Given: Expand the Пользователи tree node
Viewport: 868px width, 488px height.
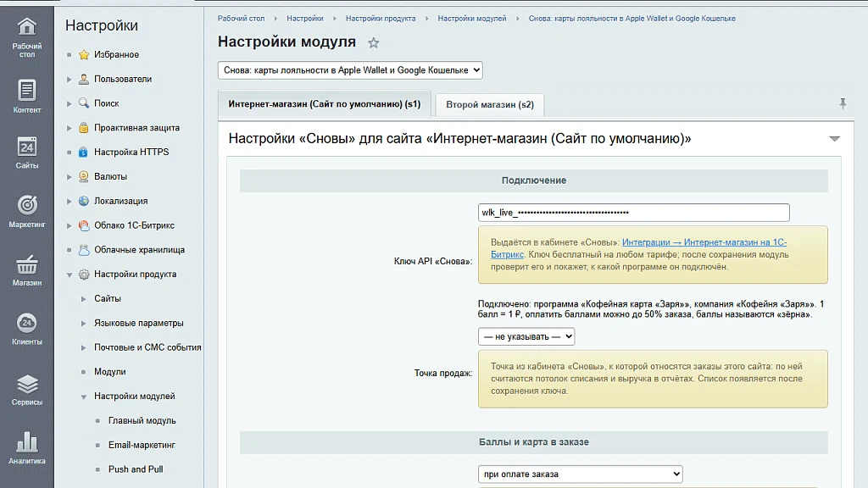Looking at the screenshot, I should (70, 79).
